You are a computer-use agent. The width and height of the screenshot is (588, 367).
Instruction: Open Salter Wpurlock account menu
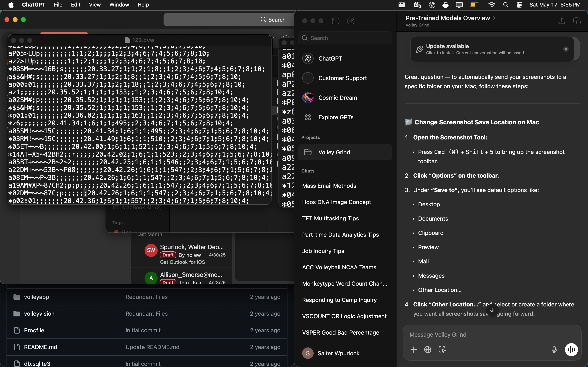pyautogui.click(x=338, y=353)
